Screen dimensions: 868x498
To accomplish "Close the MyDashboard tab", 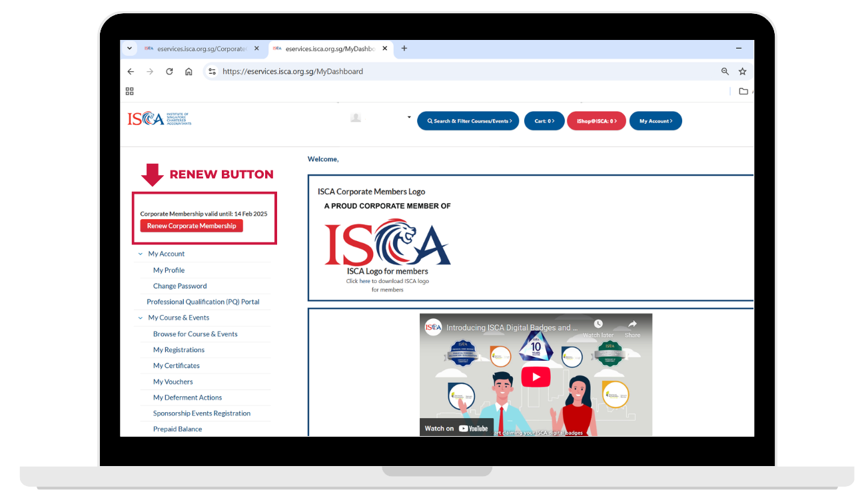I will 384,49.
